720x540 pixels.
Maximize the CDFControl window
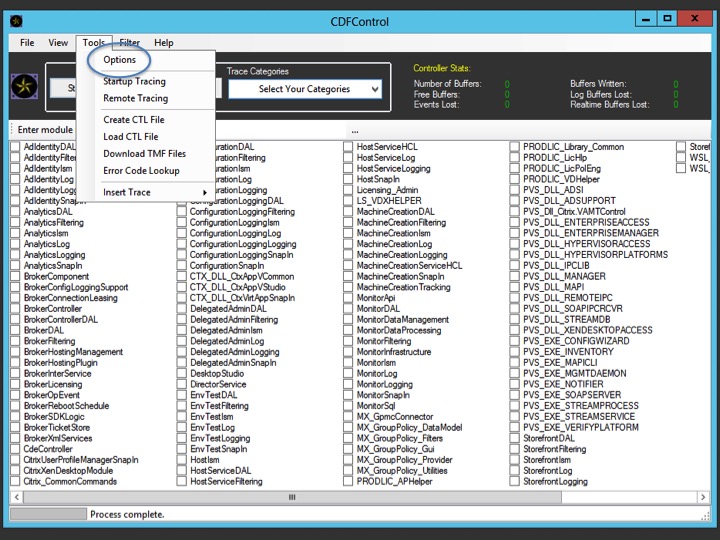pyautogui.click(x=668, y=19)
